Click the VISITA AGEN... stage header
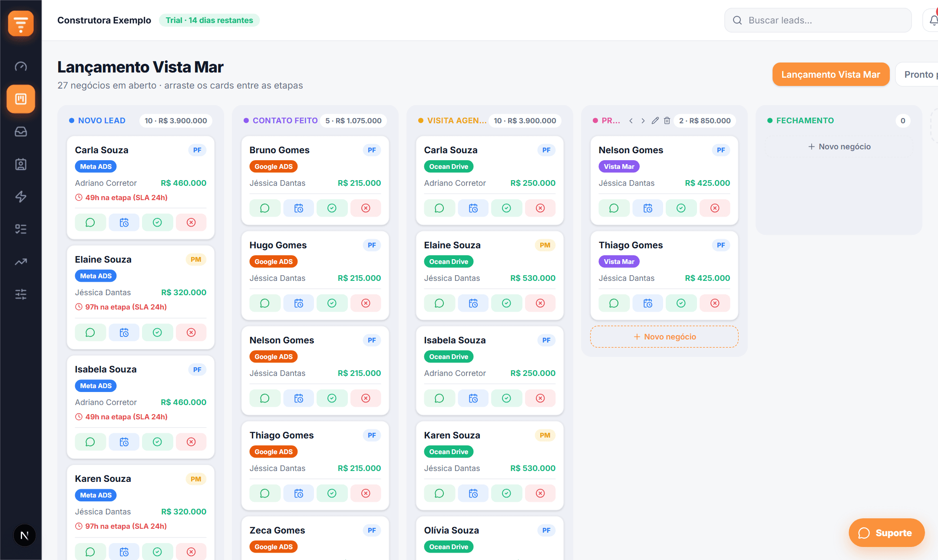Image resolution: width=938 pixels, height=560 pixels. pos(457,121)
